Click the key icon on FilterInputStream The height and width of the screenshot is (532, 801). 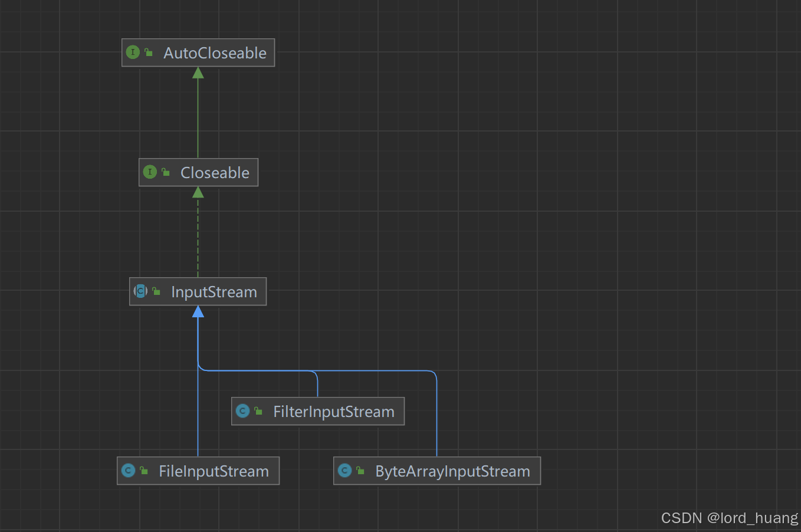257,410
